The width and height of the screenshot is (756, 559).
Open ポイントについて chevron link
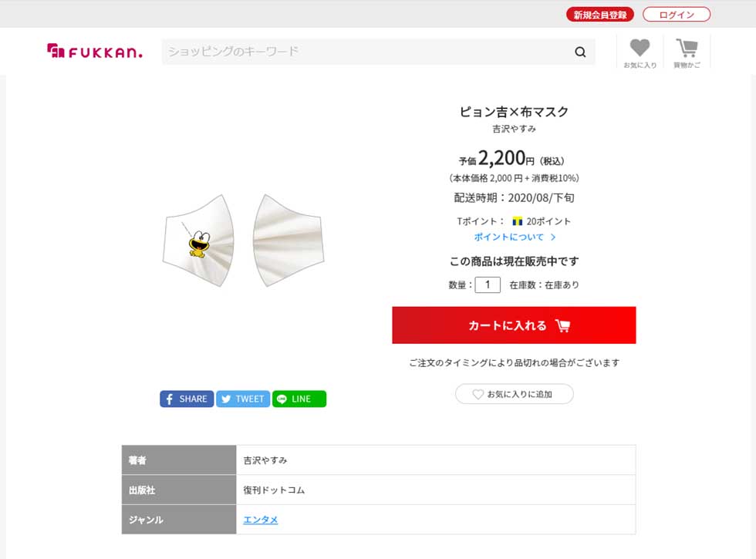(553, 237)
